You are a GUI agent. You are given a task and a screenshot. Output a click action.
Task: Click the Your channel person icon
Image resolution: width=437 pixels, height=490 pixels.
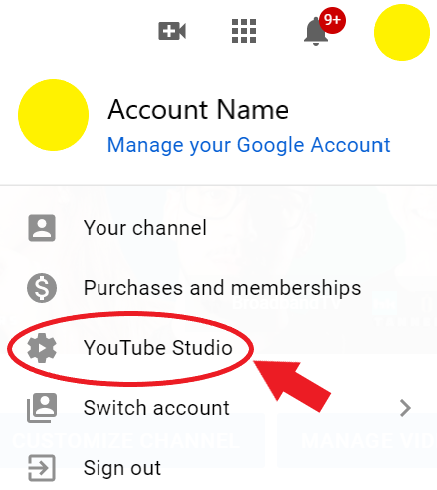click(42, 228)
